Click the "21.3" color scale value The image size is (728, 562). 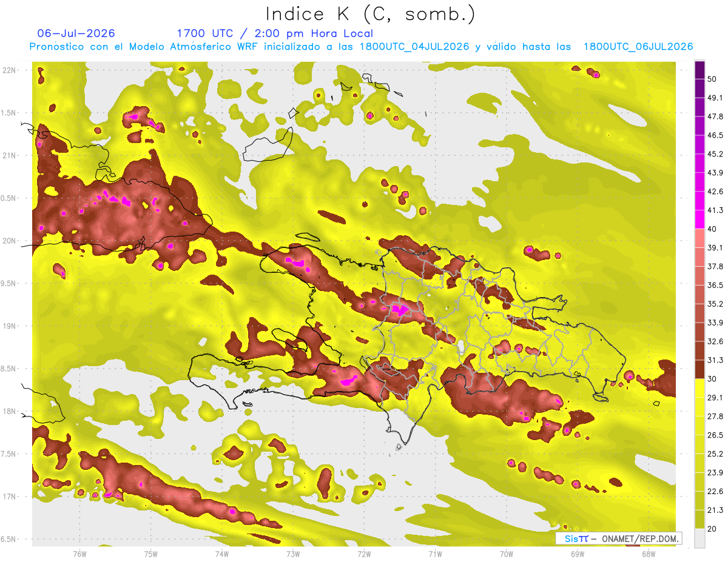(715, 510)
